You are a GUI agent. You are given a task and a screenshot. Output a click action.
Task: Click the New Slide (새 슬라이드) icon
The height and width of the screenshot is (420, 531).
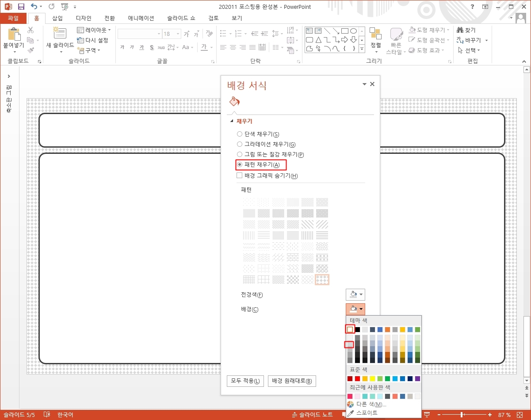pos(60,33)
